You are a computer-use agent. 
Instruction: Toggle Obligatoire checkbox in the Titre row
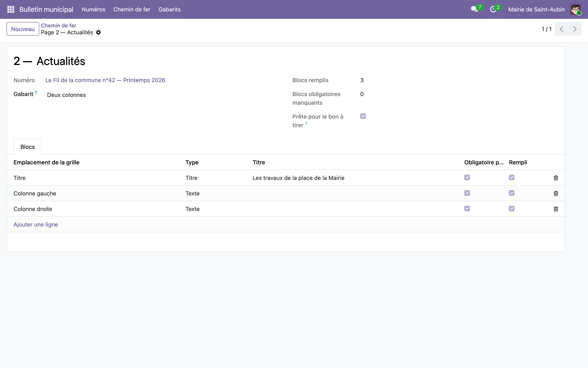(x=467, y=177)
